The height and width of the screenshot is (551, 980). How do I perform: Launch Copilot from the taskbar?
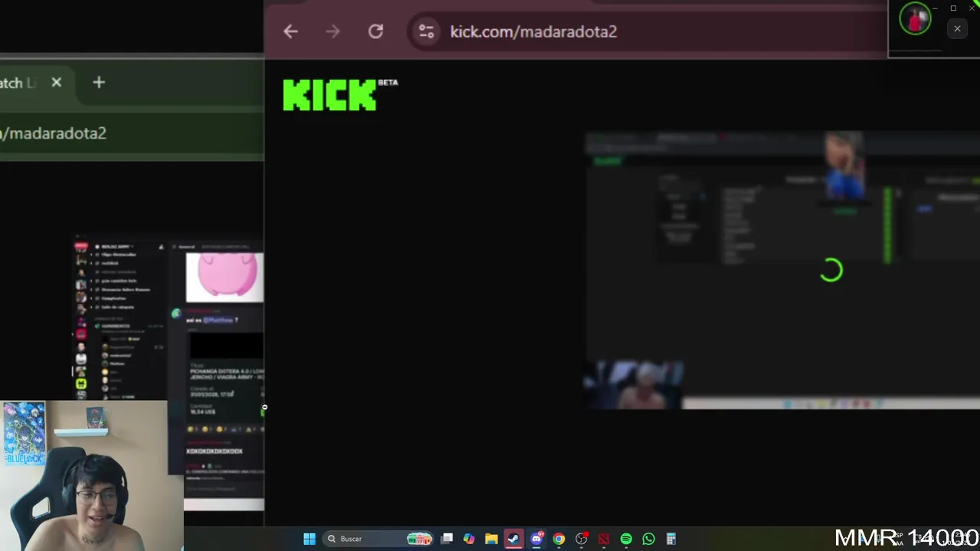pyautogui.click(x=469, y=539)
